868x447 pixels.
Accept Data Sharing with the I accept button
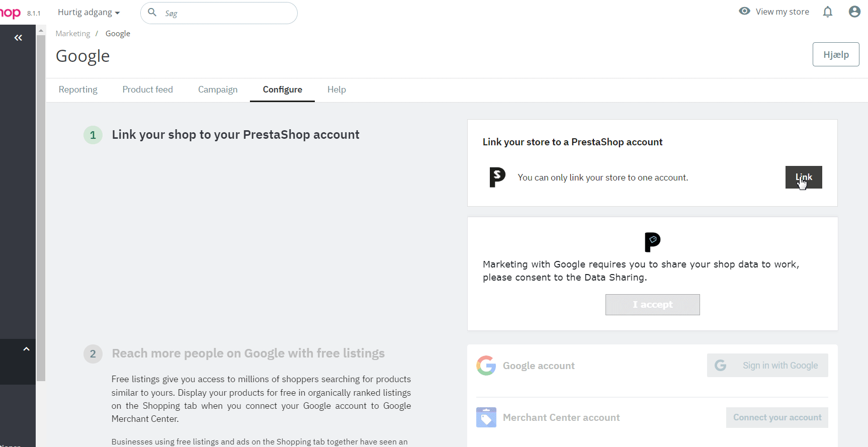(x=652, y=304)
